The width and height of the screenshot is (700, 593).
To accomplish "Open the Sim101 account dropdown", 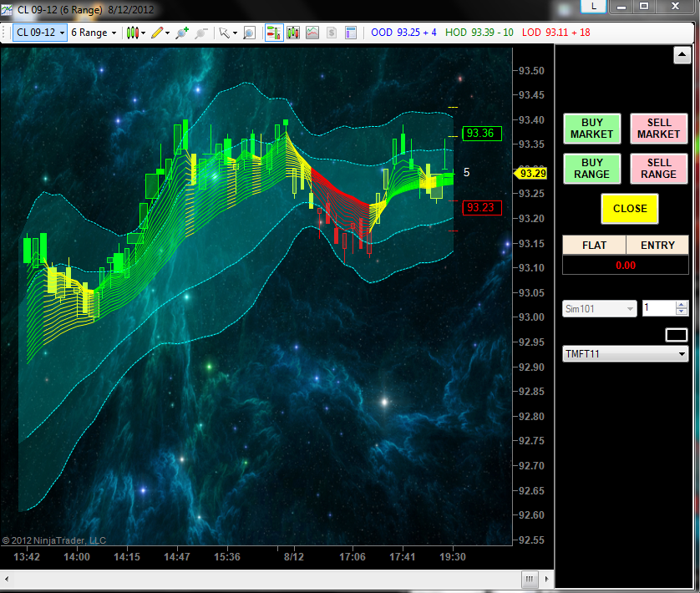I will click(599, 308).
